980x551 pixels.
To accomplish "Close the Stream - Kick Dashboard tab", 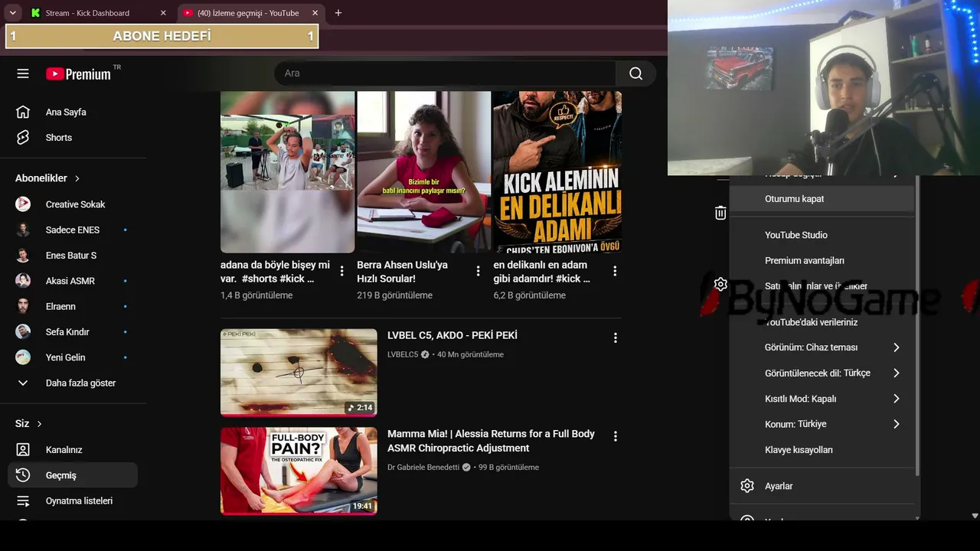I will tap(163, 13).
